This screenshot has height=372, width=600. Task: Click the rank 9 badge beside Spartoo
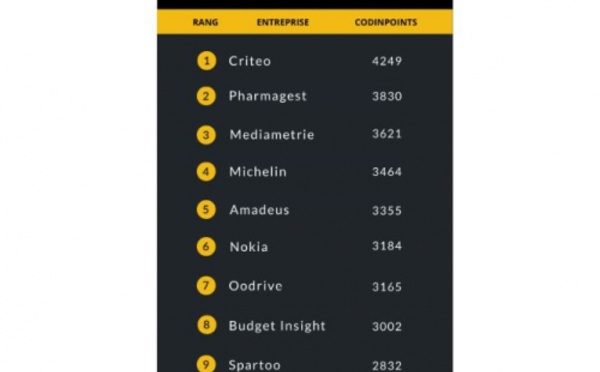click(x=206, y=364)
